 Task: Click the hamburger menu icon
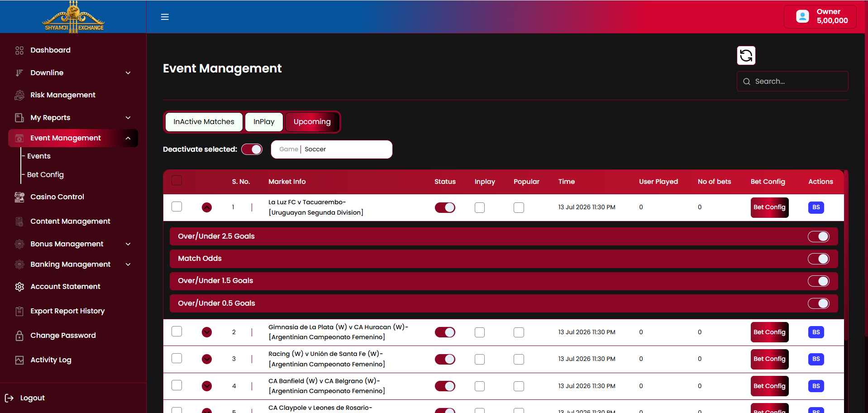165,17
